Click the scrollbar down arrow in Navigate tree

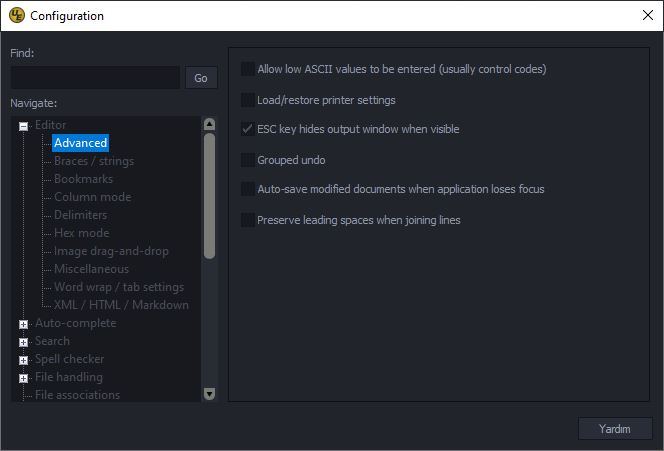209,394
